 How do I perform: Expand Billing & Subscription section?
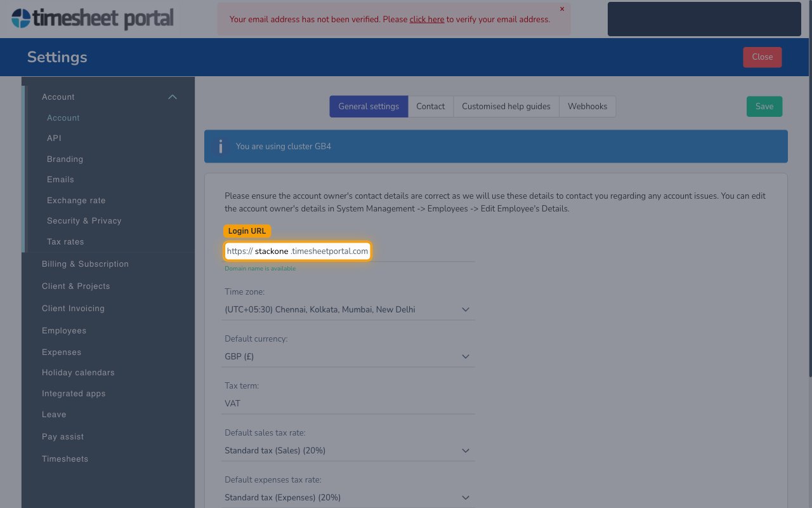click(x=85, y=264)
